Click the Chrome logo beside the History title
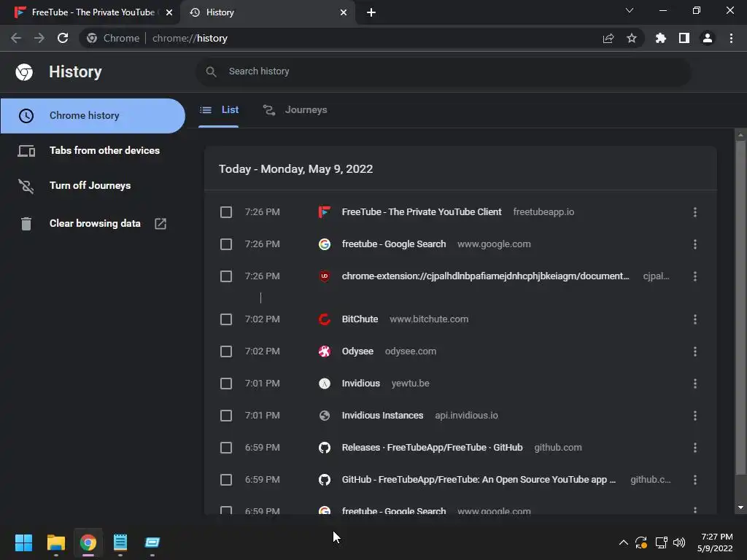 click(x=24, y=72)
